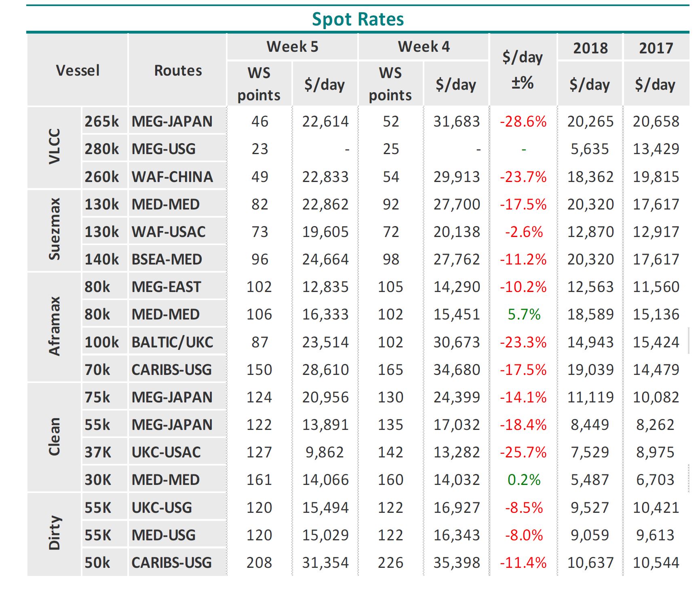
Task: Click the -28.6% change value
Action: [x=523, y=121]
